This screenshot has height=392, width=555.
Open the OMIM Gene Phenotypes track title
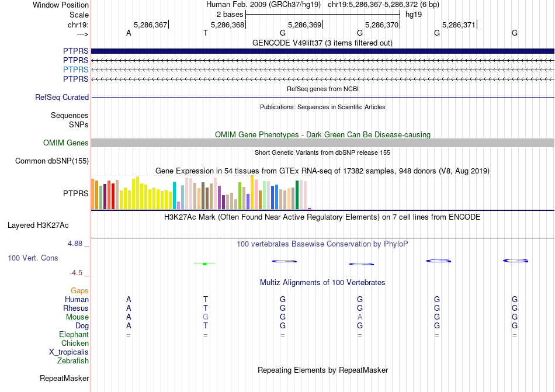(x=322, y=134)
